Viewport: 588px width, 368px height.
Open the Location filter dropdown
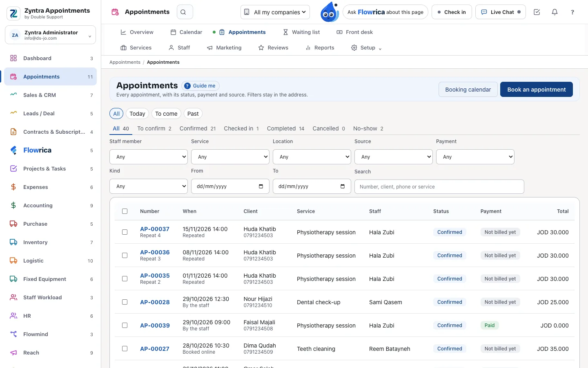(312, 157)
